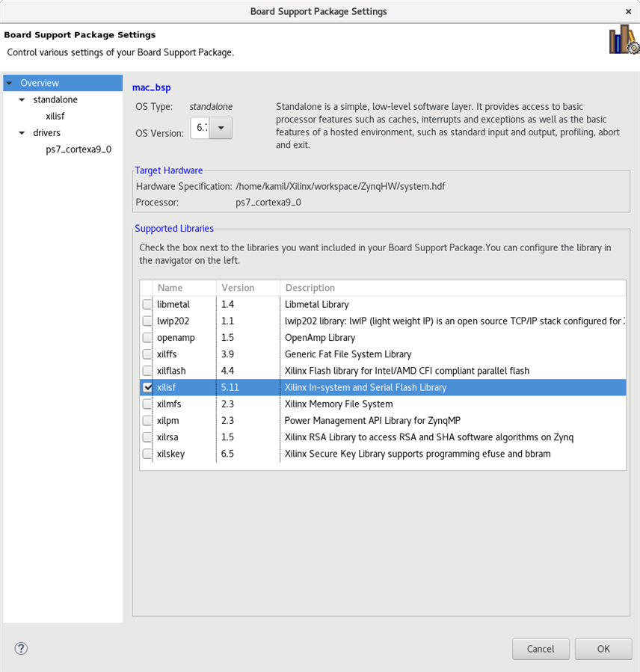Enable the libmetal library checkbox
This screenshot has height=672, width=640.
[x=147, y=304]
